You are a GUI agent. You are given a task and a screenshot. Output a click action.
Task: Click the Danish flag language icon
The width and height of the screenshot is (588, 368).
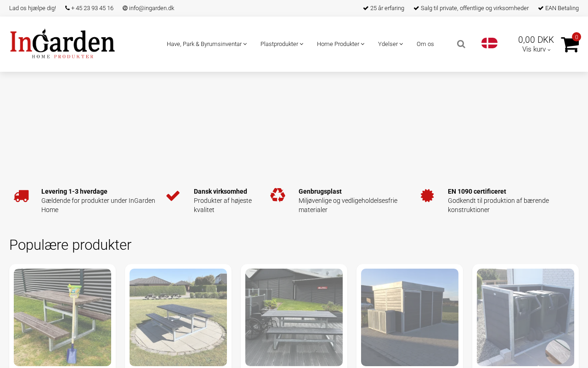pyautogui.click(x=489, y=43)
